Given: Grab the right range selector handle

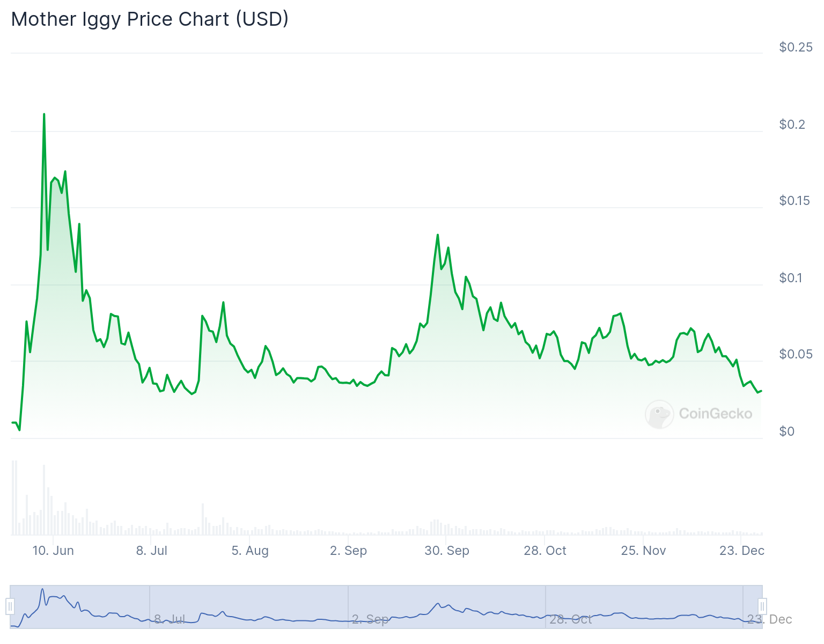Looking at the screenshot, I should (x=762, y=606).
